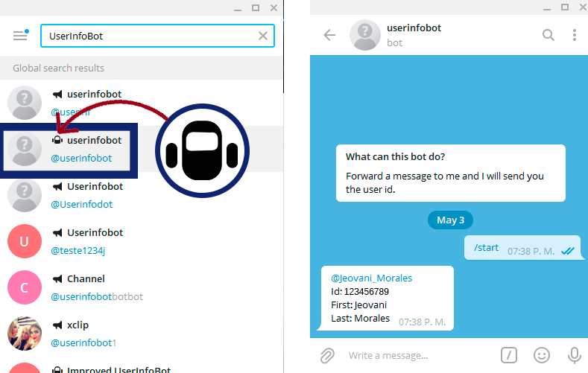The image size is (588, 373).
Task: Open the @teste1234j channel result
Action: point(142,241)
